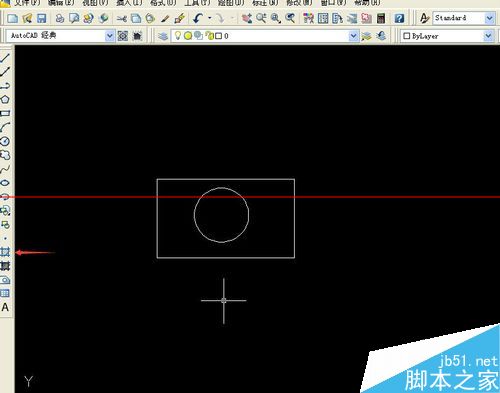
Task: Click the Zoom Window tool
Action: pyautogui.click(x=276, y=18)
